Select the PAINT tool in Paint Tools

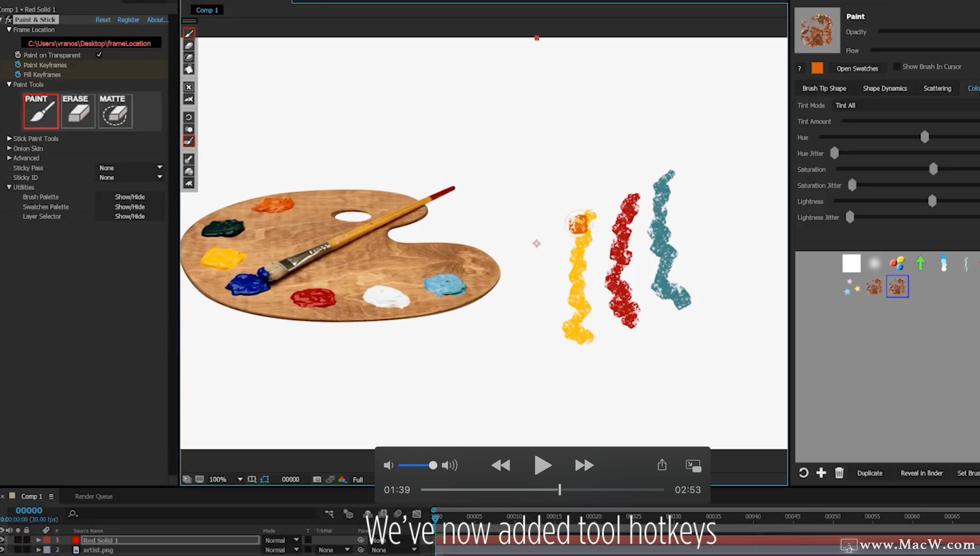tap(40, 111)
